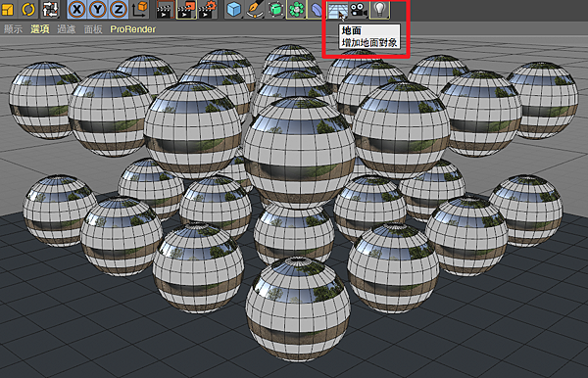Toggle the X axis lock
The width and height of the screenshot is (588, 378).
[x=76, y=9]
